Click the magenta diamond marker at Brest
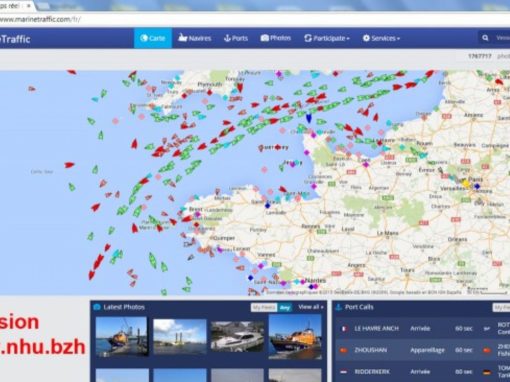The image size is (510, 382). pos(198,214)
